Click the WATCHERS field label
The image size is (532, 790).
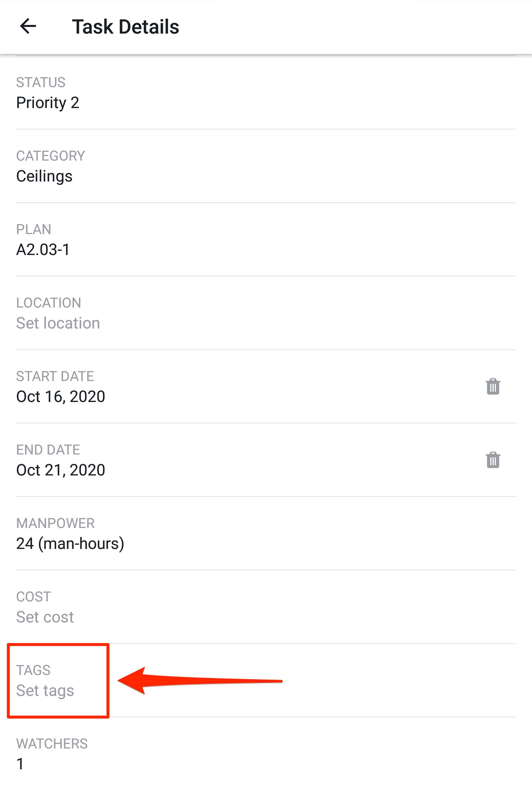point(52,743)
